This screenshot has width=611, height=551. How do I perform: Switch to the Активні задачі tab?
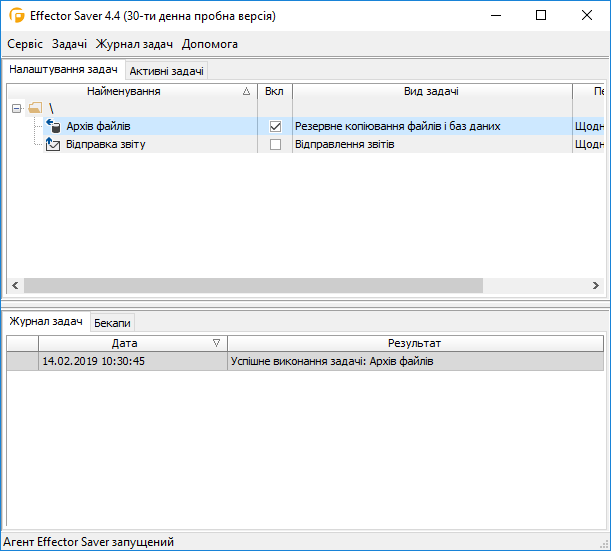(166, 71)
